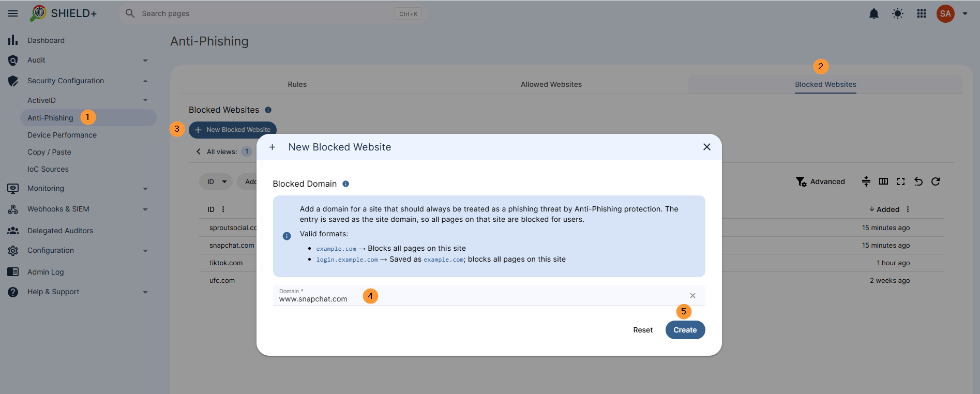980x394 pixels.
Task: Expand the Audit menu chevron
Action: click(145, 60)
